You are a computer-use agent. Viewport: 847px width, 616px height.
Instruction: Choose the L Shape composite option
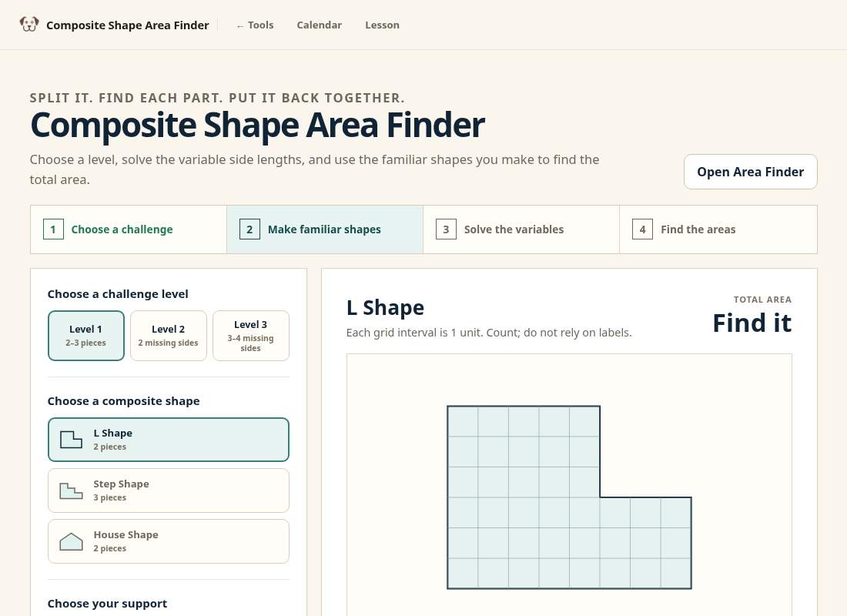pos(169,440)
